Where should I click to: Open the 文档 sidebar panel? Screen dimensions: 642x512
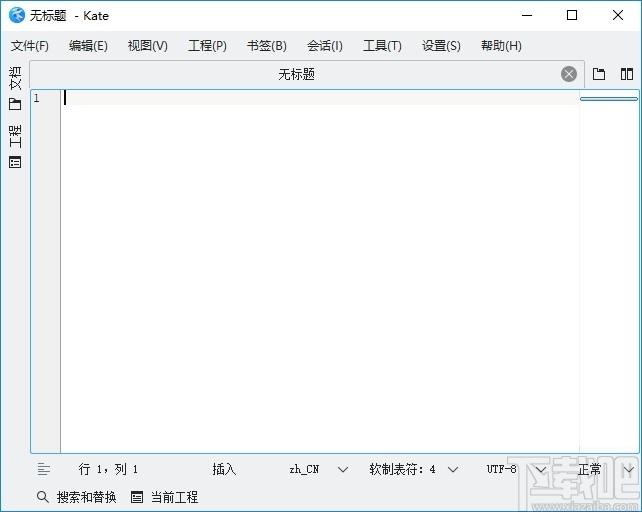click(x=15, y=88)
